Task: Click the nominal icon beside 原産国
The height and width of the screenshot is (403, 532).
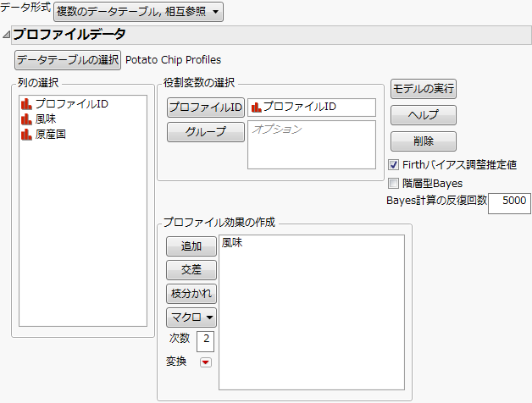Action: (x=26, y=135)
